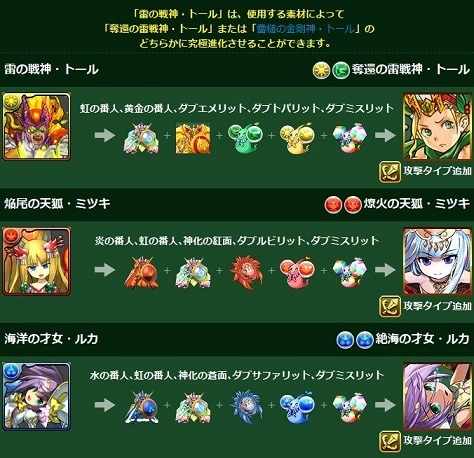Click the red ダブルビリット material icon

point(298,272)
